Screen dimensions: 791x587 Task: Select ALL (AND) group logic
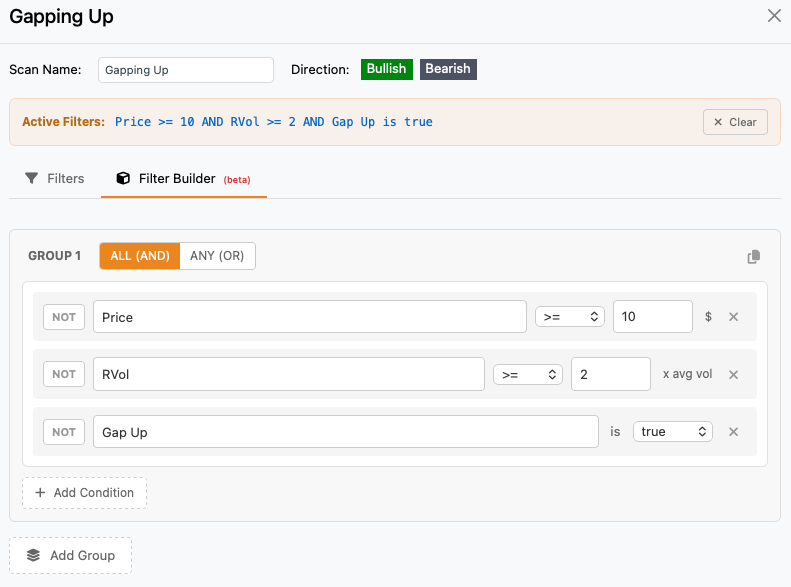point(140,256)
